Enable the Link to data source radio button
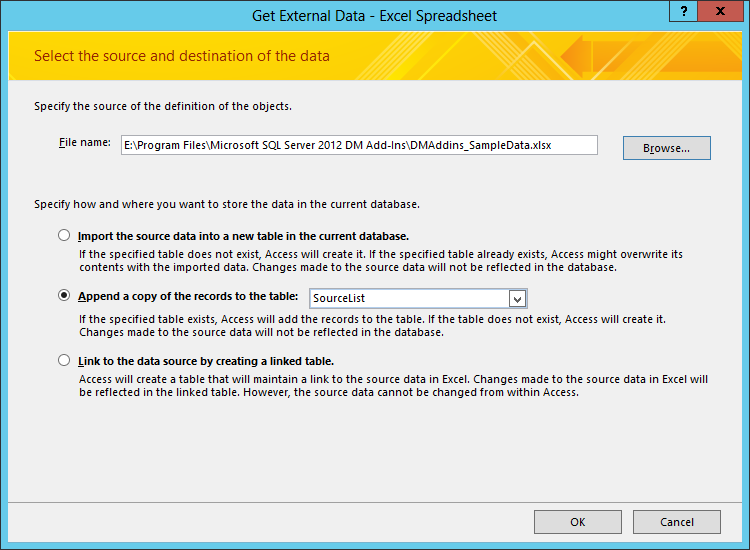The height and width of the screenshot is (550, 750). pyautogui.click(x=64, y=360)
